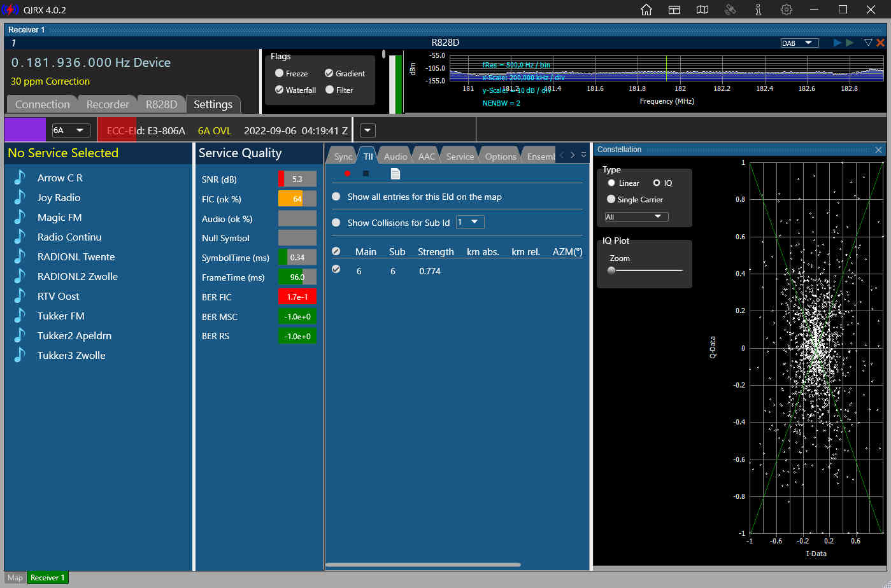891x588 pixels.
Task: Collapse receiver panel with triangle icon
Action: pos(868,43)
